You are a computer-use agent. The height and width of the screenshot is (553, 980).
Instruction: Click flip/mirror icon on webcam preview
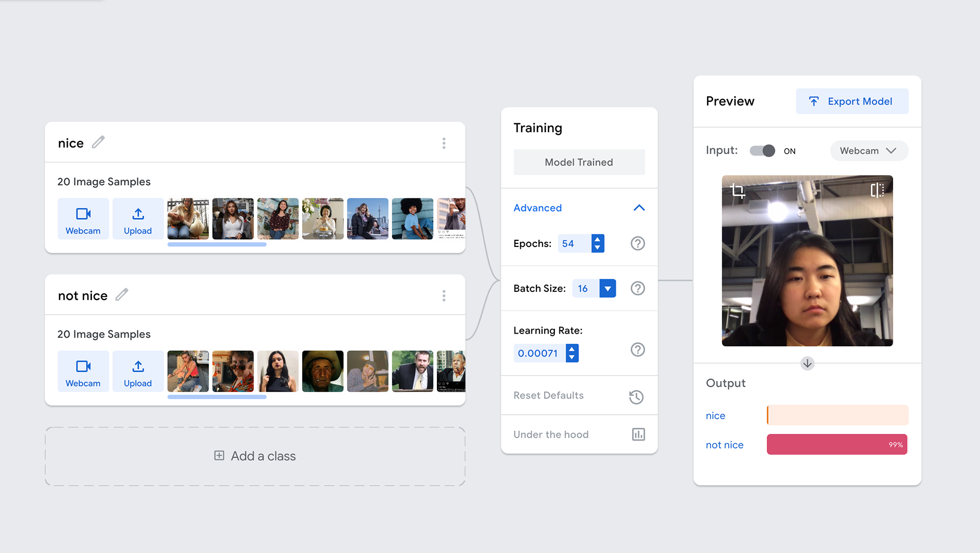pyautogui.click(x=877, y=190)
